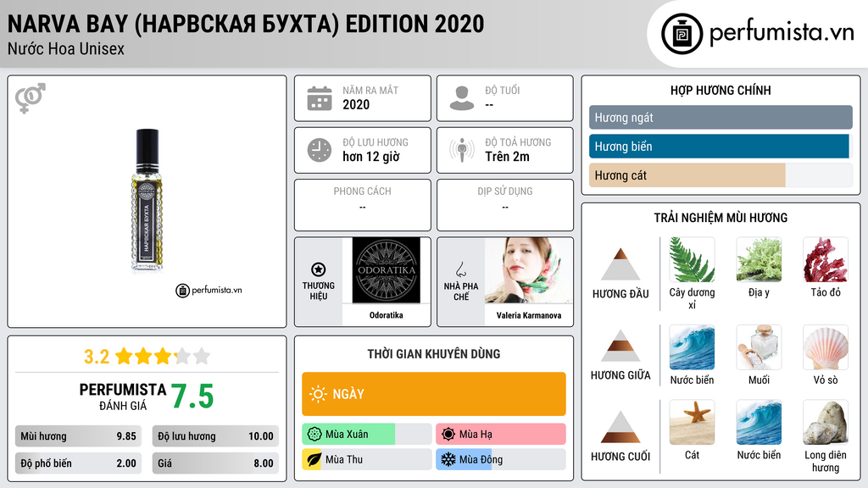Click the clock icon for Độ lưu hương
The width and height of the screenshot is (868, 488).
320,150
